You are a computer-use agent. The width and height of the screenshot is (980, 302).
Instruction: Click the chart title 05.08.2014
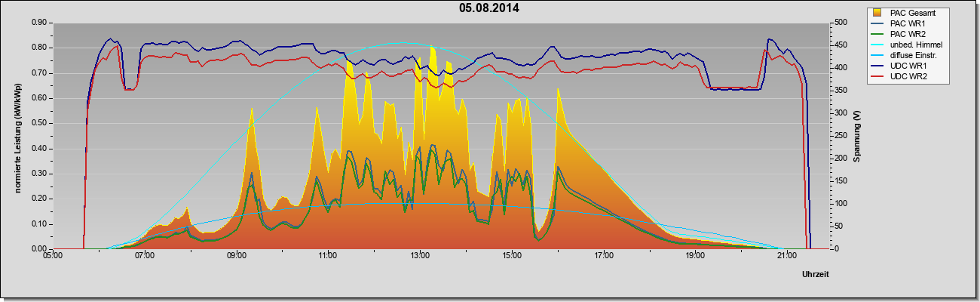click(489, 8)
